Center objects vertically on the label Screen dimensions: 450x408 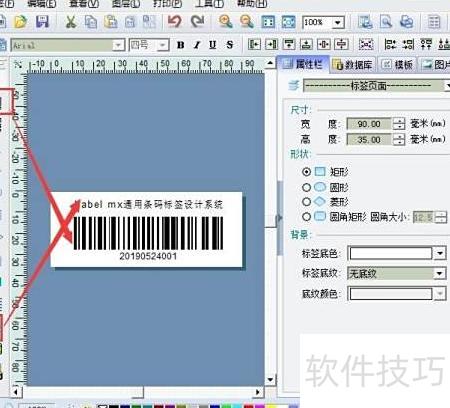[x=341, y=44]
